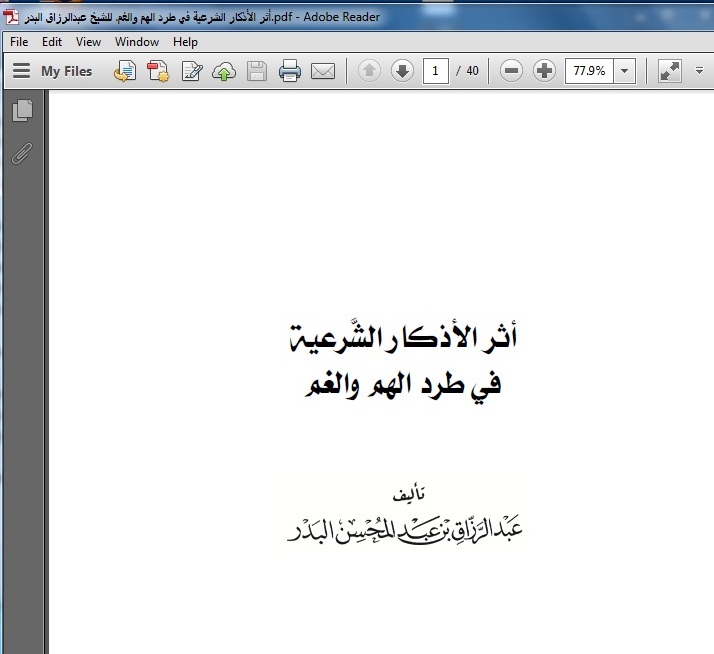Open the My Files hamburger menu
This screenshot has width=714, height=654.
21,71
